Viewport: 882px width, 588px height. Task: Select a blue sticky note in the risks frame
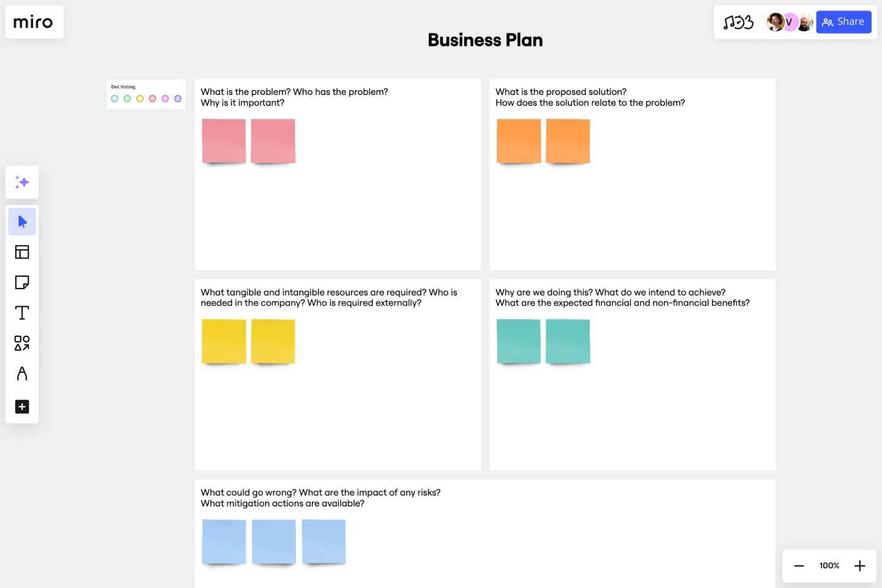click(224, 541)
